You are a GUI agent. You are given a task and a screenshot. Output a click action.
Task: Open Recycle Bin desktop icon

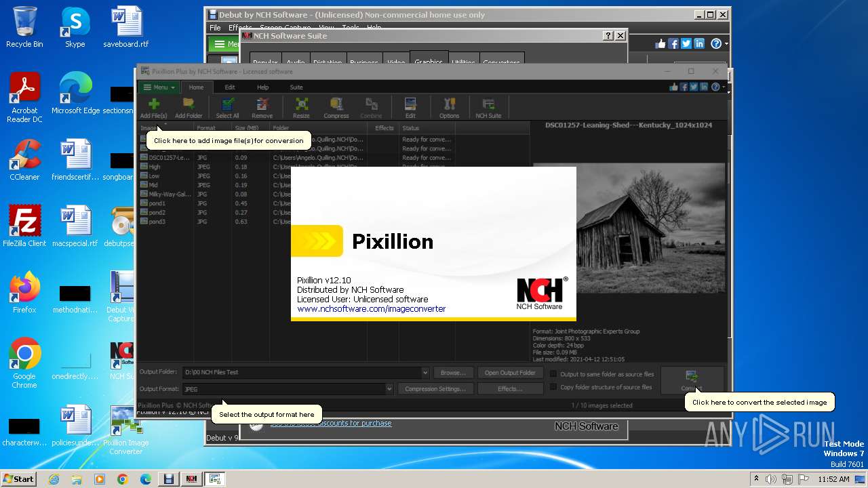pos(24,27)
